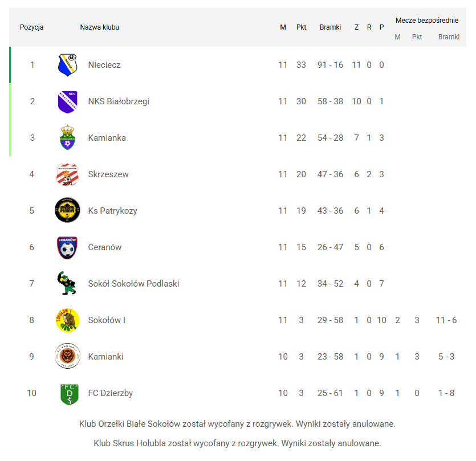Click the Mecze bezpośrednie header
476x461 pixels.
click(x=427, y=21)
